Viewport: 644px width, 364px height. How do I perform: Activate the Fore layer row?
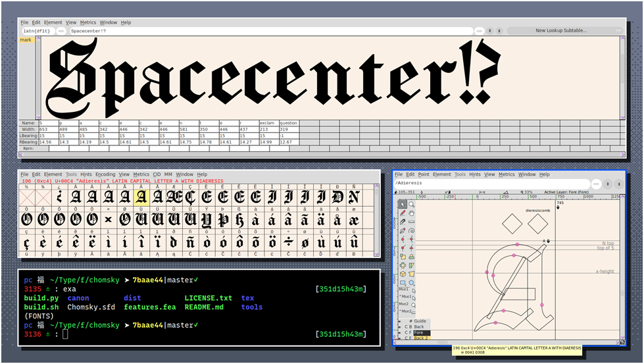[422, 332]
